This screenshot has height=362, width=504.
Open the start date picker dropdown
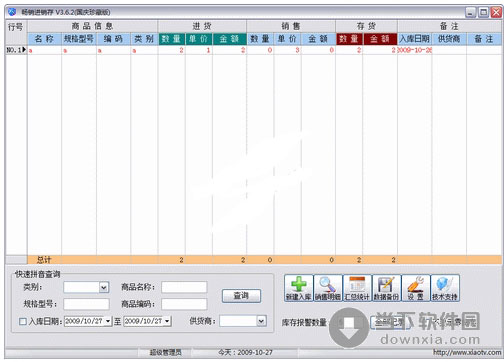tap(108, 321)
